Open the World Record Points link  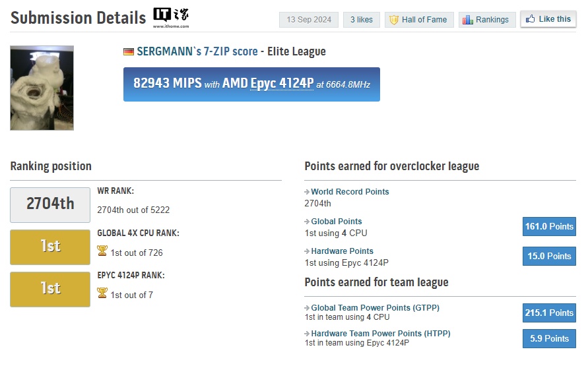(x=350, y=191)
